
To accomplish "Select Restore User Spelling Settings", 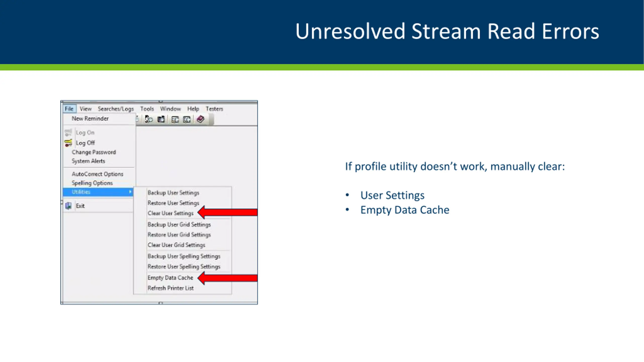I will (x=184, y=266).
